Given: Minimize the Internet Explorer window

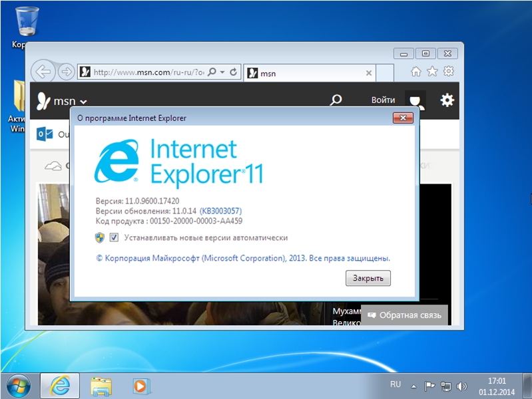Looking at the screenshot, I should pyautogui.click(x=403, y=54).
